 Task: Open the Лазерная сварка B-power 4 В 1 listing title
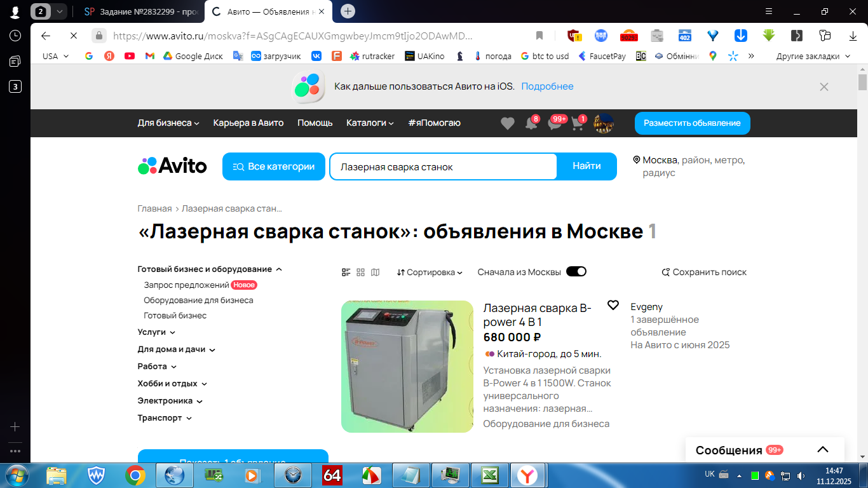coord(538,315)
